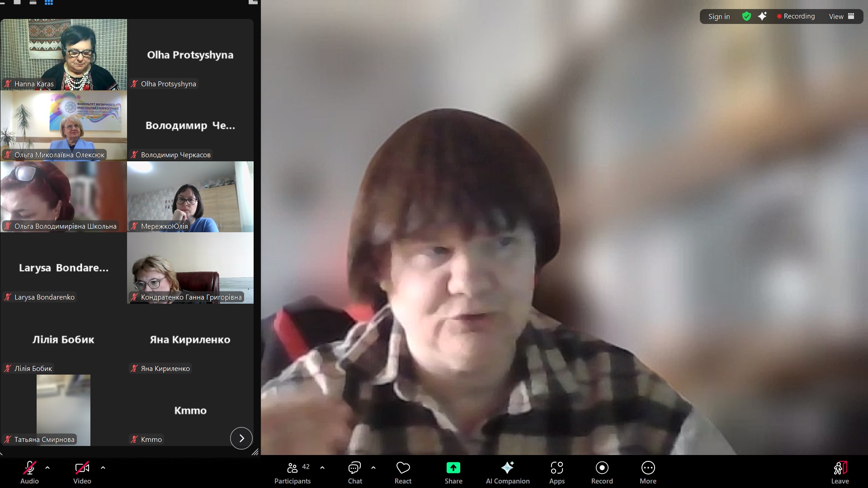
Task: Expand the arrow beside Chat
Action: 373,468
